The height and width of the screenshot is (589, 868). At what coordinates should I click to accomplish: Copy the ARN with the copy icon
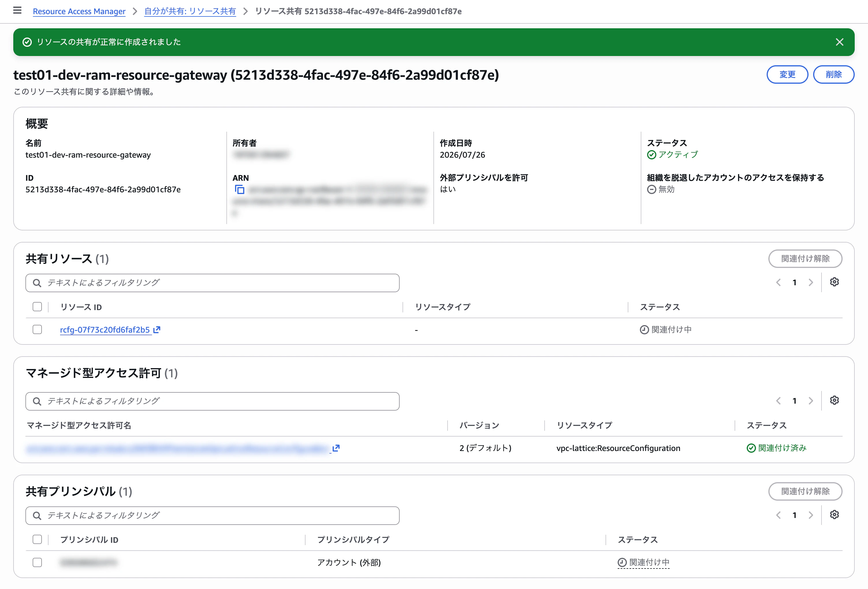(239, 190)
